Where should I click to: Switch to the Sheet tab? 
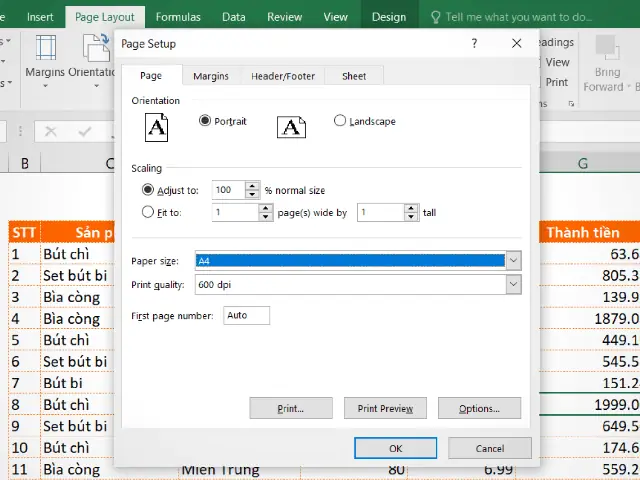[354, 76]
